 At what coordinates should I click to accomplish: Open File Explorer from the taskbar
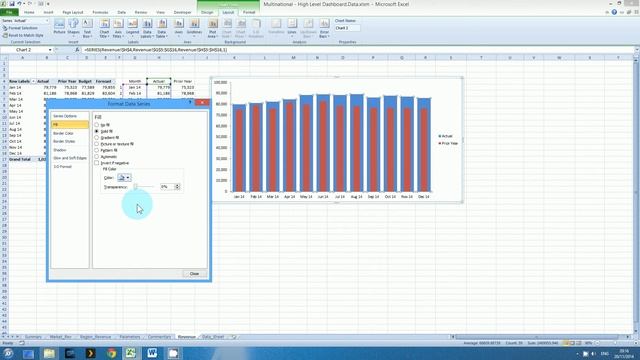click(49, 353)
